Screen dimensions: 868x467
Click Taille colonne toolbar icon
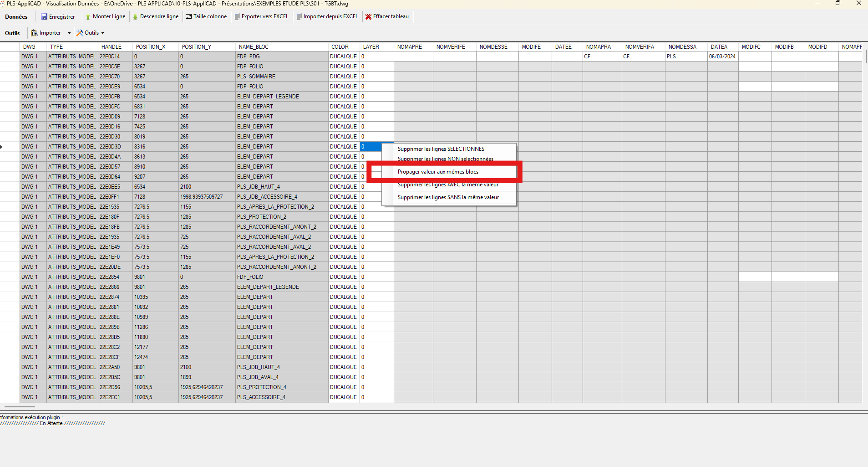coord(206,17)
